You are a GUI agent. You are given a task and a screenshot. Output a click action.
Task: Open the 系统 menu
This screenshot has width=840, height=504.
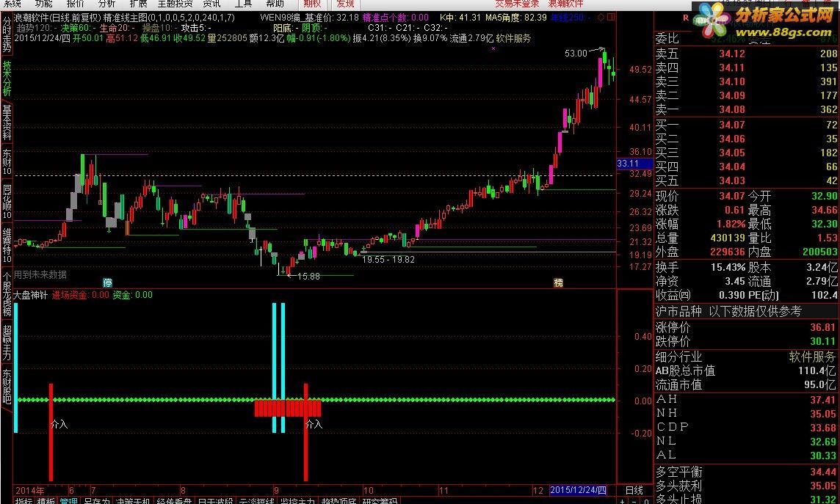(x=13, y=4)
